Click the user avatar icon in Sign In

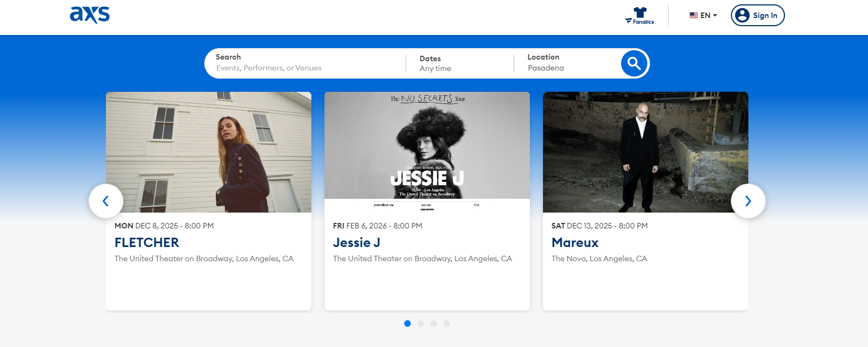742,15
